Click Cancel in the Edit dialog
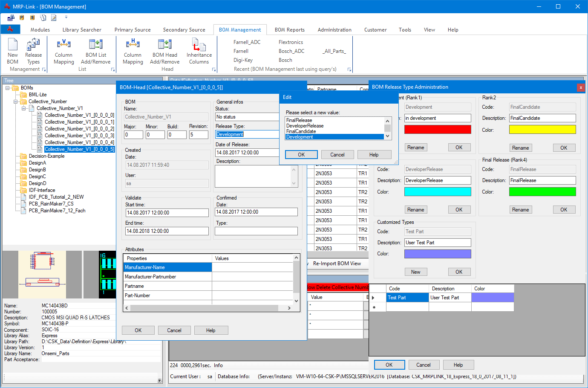The image size is (588, 388). click(x=337, y=155)
